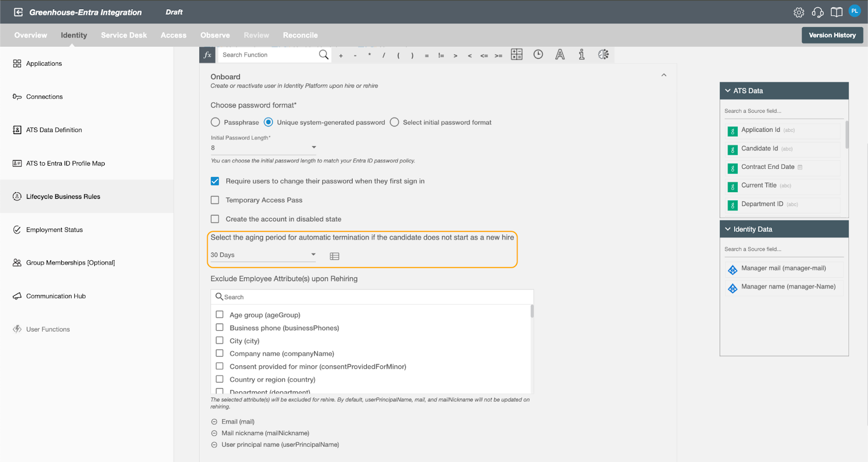Click table icon beside 30 Days dropdown

pos(335,256)
